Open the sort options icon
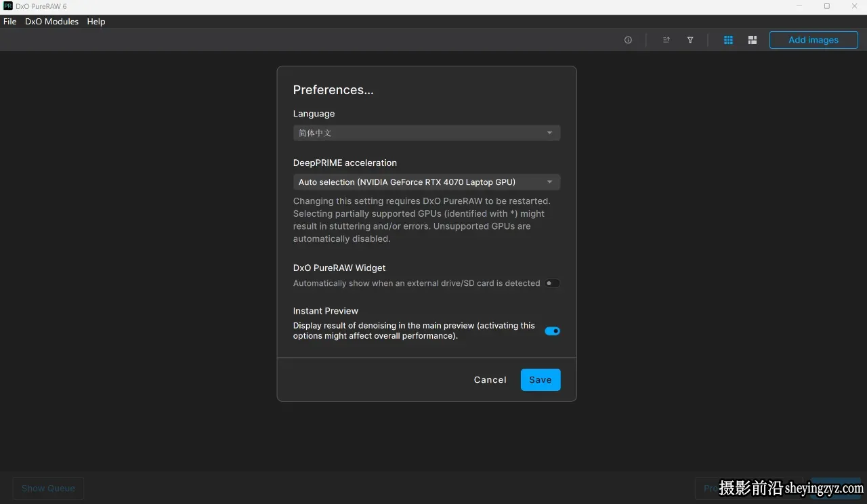The width and height of the screenshot is (867, 504). pos(667,40)
